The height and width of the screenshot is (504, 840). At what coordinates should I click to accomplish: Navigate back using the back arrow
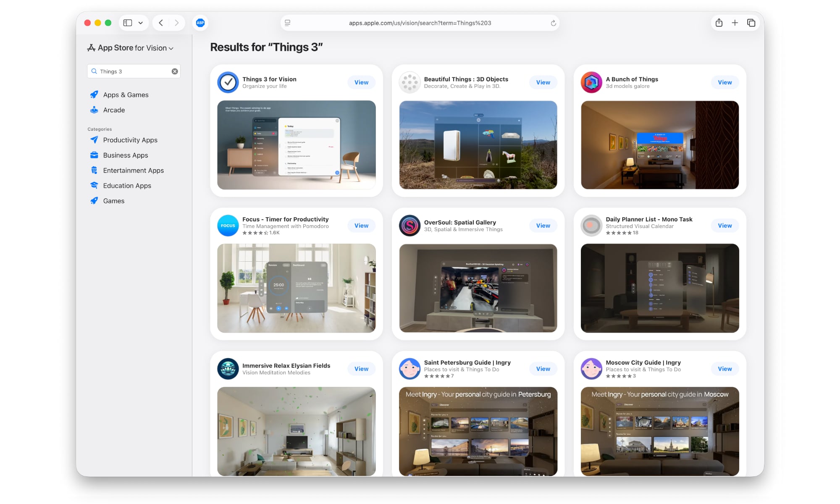pos(160,23)
